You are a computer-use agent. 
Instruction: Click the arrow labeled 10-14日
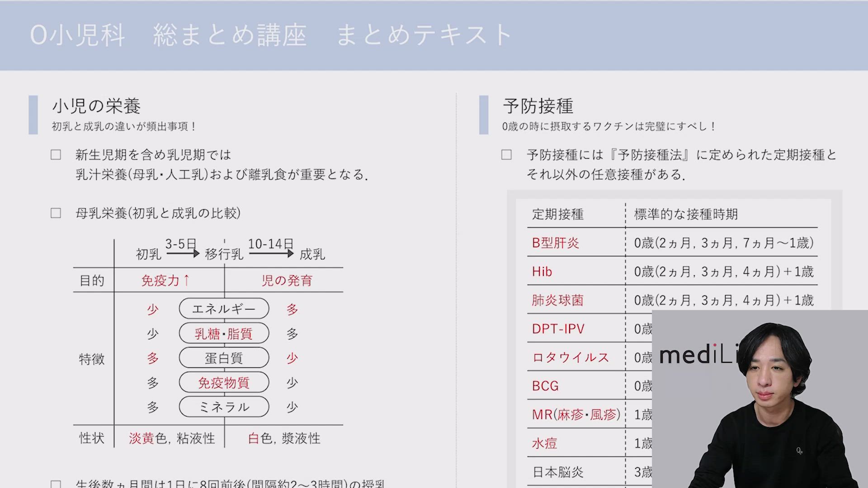[x=271, y=253]
